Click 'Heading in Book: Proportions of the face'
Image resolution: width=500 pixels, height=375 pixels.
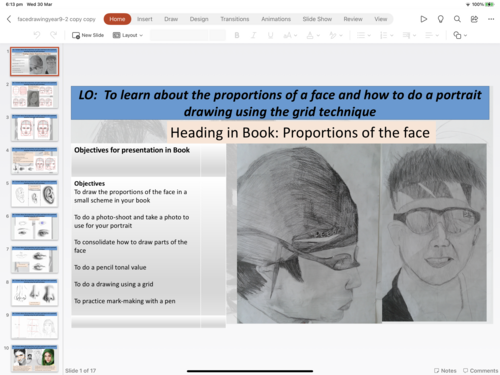pyautogui.click(x=300, y=133)
